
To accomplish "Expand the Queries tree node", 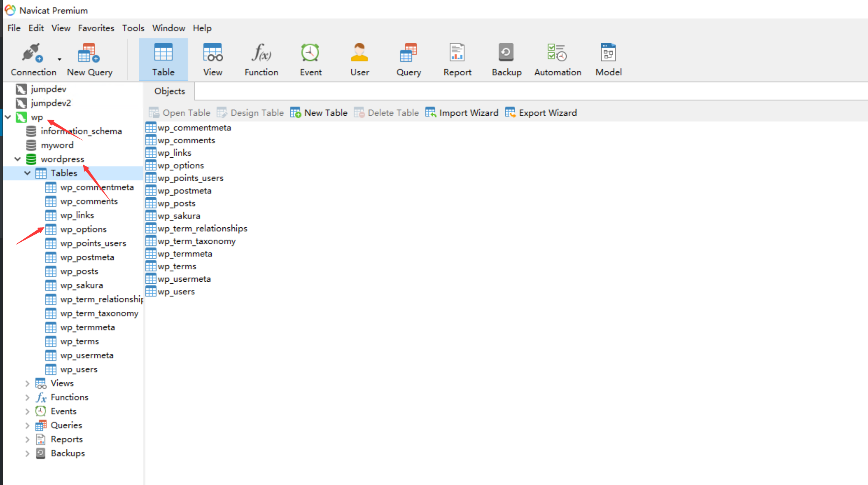I will [x=27, y=425].
